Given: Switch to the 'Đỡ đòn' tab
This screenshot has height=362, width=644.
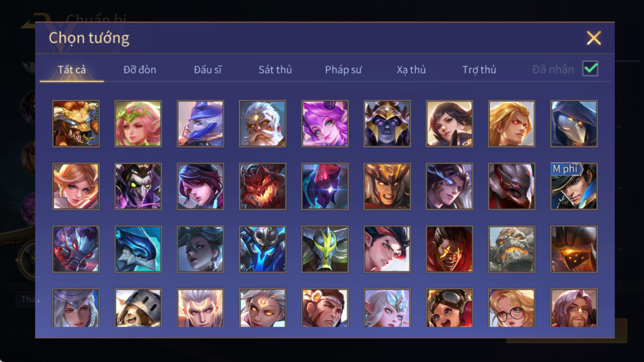Looking at the screenshot, I should pos(140,70).
